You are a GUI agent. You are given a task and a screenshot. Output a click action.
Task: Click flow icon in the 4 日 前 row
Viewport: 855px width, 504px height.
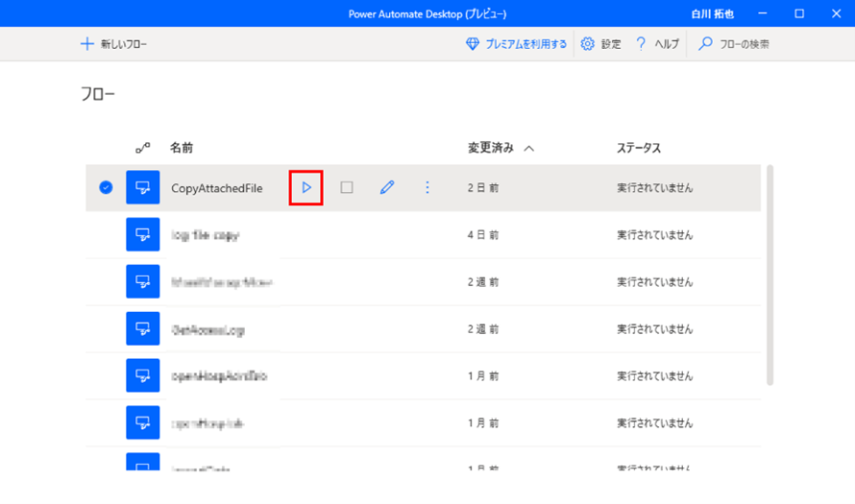pos(143,234)
